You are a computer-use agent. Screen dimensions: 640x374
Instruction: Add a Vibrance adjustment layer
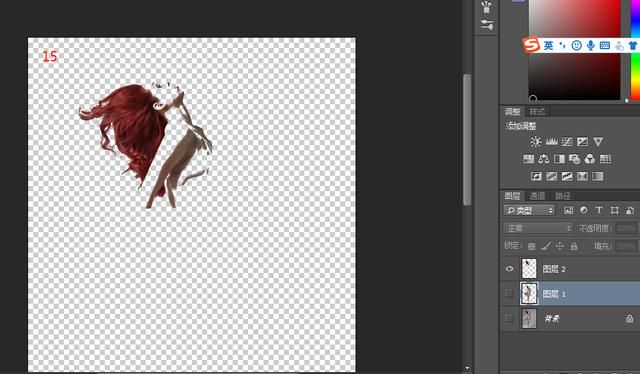[x=598, y=142]
